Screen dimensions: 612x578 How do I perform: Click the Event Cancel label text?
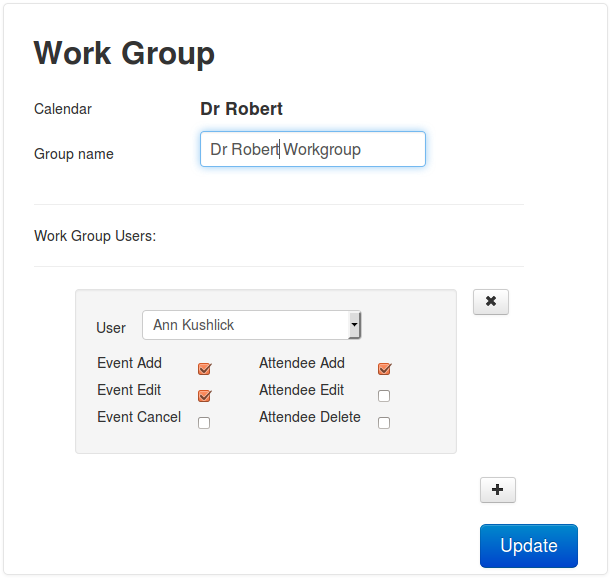click(x=139, y=417)
